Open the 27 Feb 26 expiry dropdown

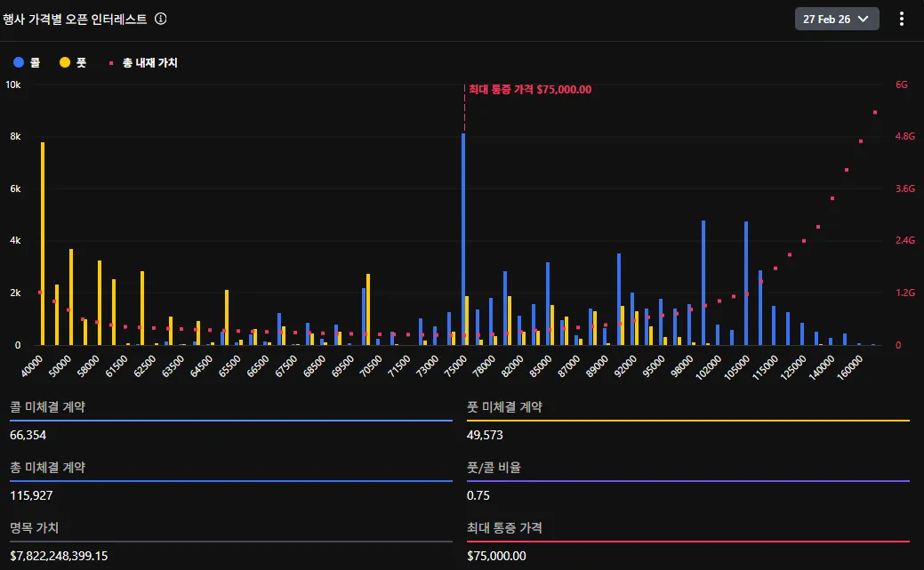[836, 19]
